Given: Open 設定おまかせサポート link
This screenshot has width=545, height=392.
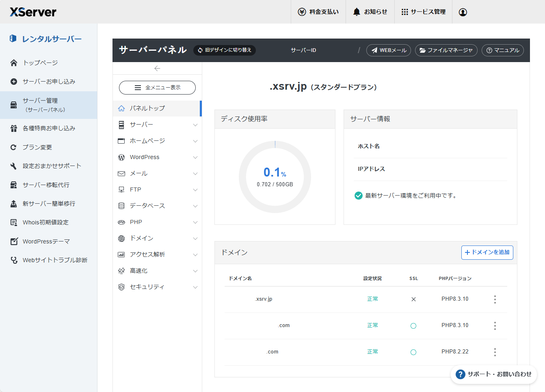Looking at the screenshot, I should point(52,166).
